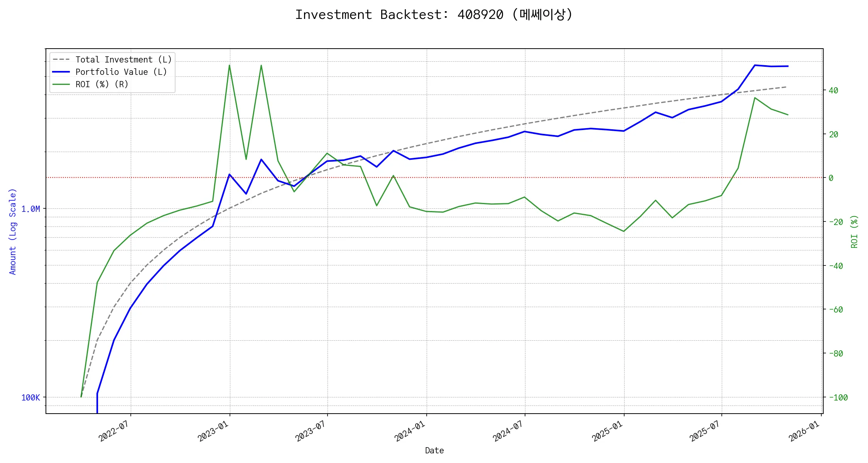Click the Total Investment (L) legend entry
Viewport: 868px width, 463px height.
(123, 60)
